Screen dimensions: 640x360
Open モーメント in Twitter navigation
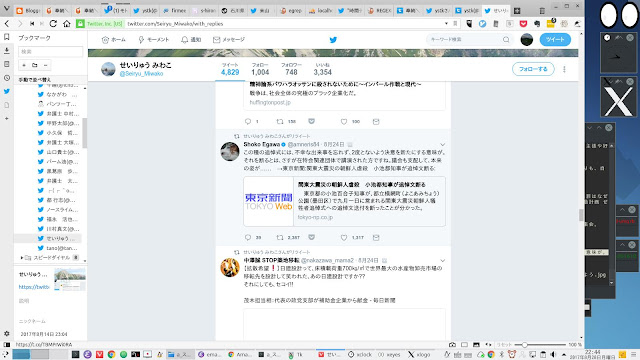click(x=153, y=40)
